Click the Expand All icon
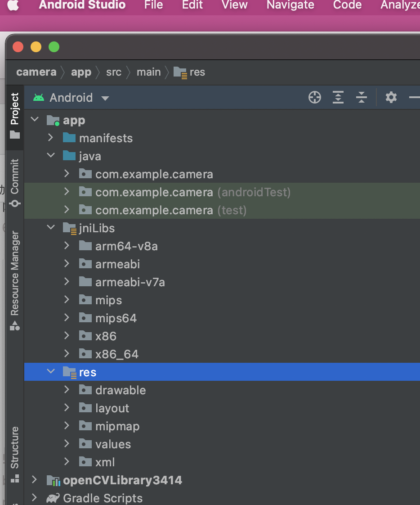 [x=338, y=97]
